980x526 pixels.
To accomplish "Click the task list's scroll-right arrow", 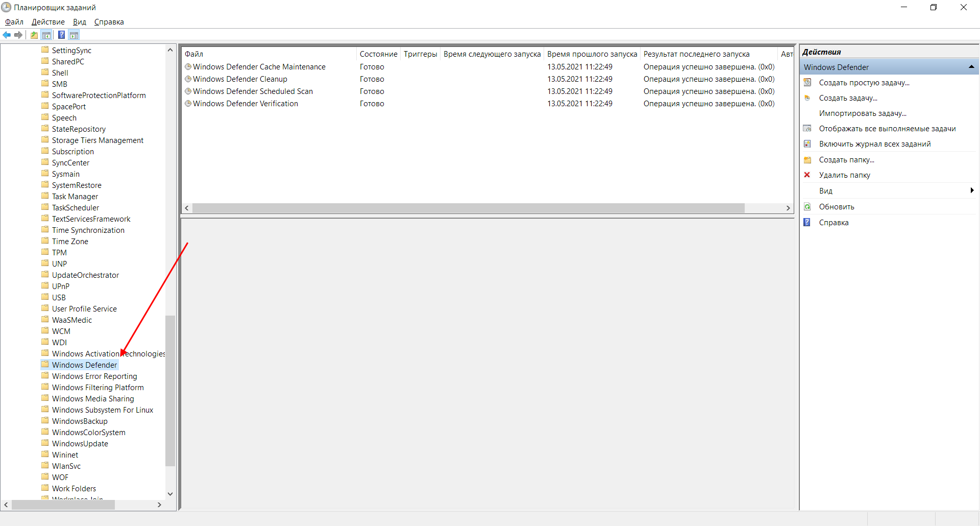I will coord(788,208).
